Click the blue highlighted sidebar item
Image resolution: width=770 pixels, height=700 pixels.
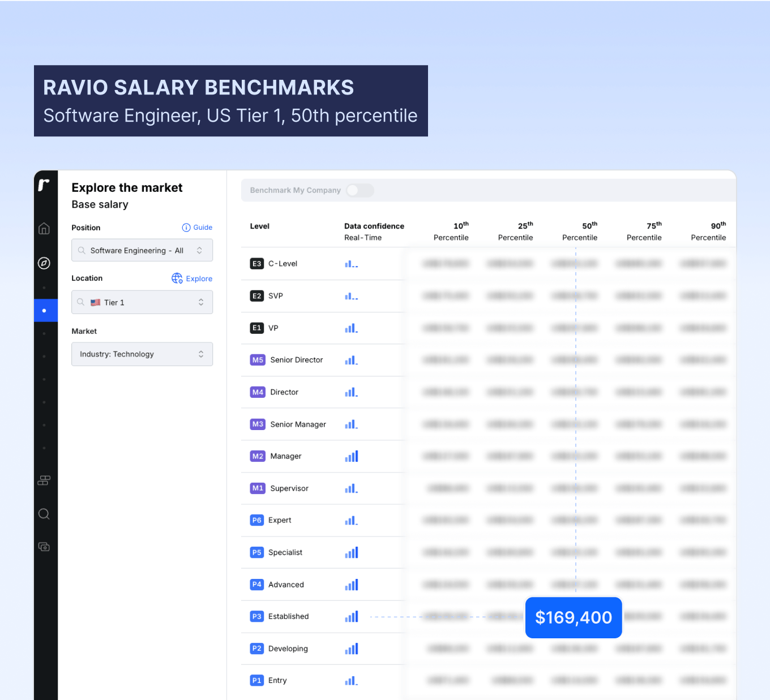(x=46, y=311)
